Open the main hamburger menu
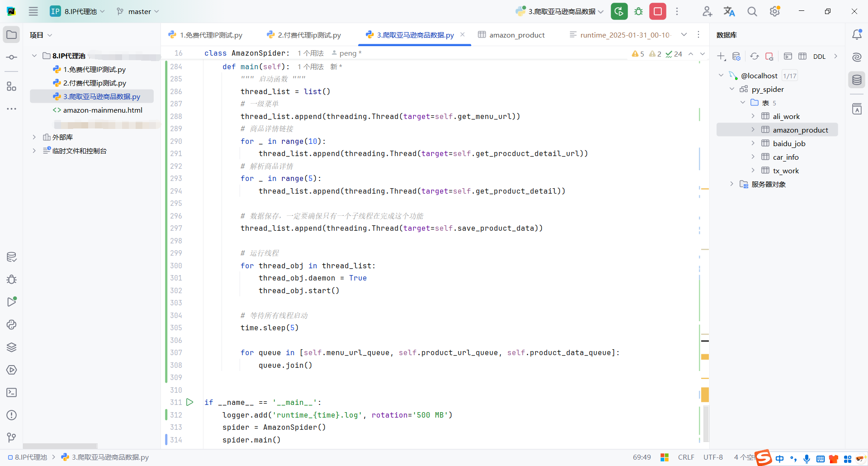 (x=33, y=11)
